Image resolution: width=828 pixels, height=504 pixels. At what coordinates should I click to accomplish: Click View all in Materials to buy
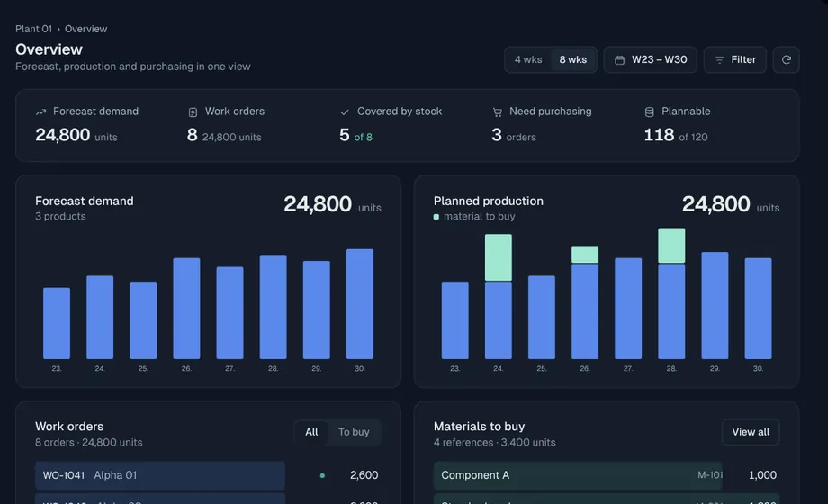click(x=751, y=432)
